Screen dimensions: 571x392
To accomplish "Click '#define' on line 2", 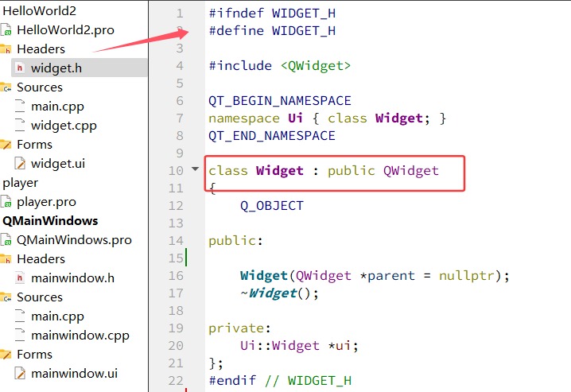I will [236, 30].
